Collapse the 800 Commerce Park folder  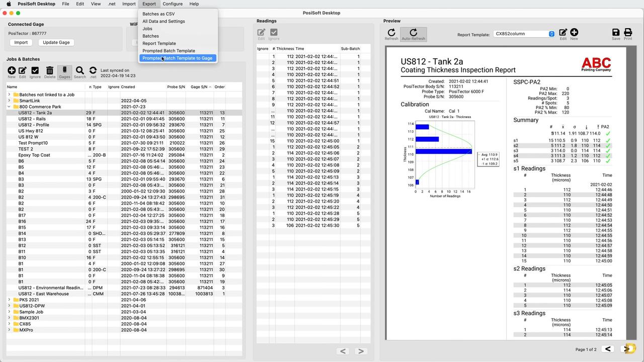pos(9,107)
